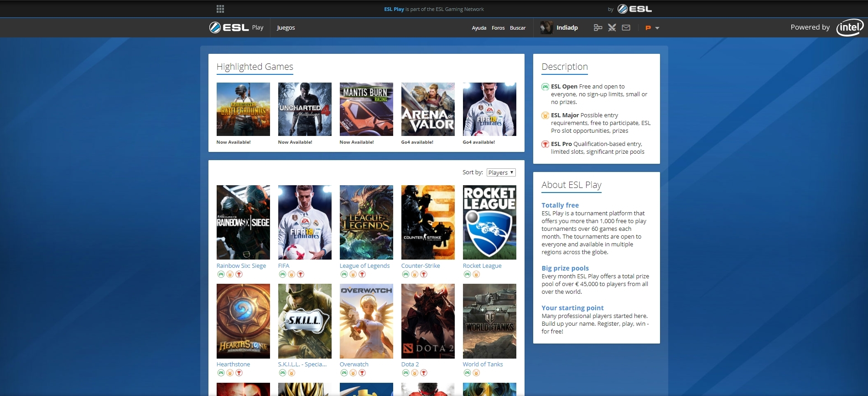Image resolution: width=868 pixels, height=396 pixels.
Task: Click the red ESL Pro icon under Counter-Strike
Action: click(x=423, y=274)
